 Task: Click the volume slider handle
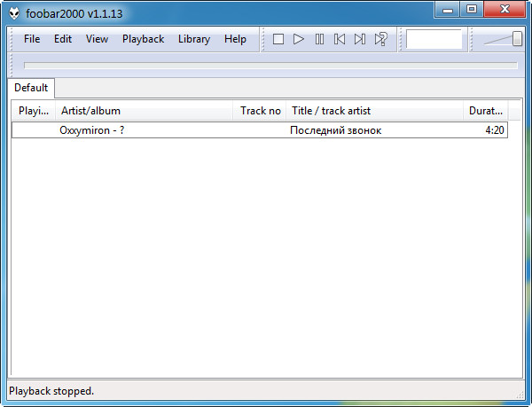(x=517, y=38)
